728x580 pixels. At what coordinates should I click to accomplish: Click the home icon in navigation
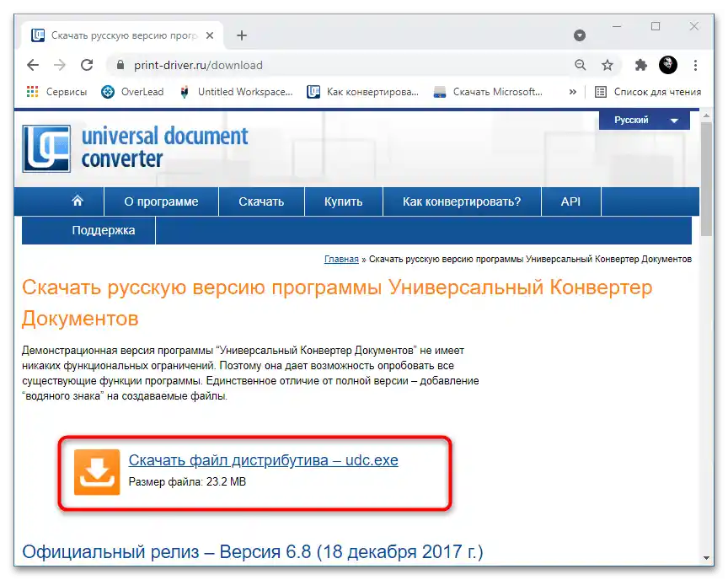click(x=78, y=201)
